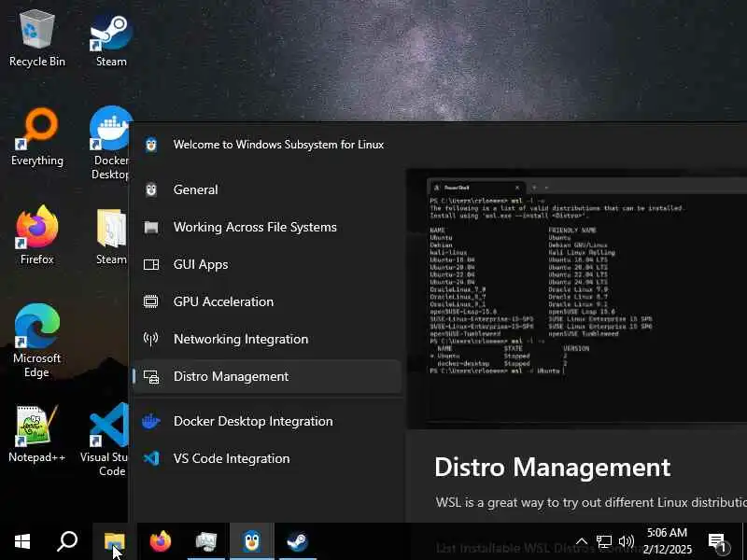
Task: Click the window icon beside GUI Apps
Action: click(151, 264)
